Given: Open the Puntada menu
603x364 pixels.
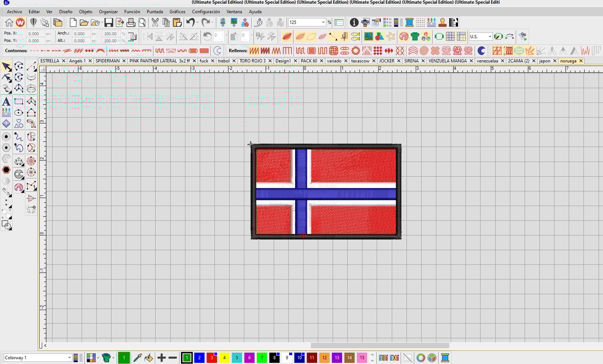Looking at the screenshot, I should (x=155, y=12).
